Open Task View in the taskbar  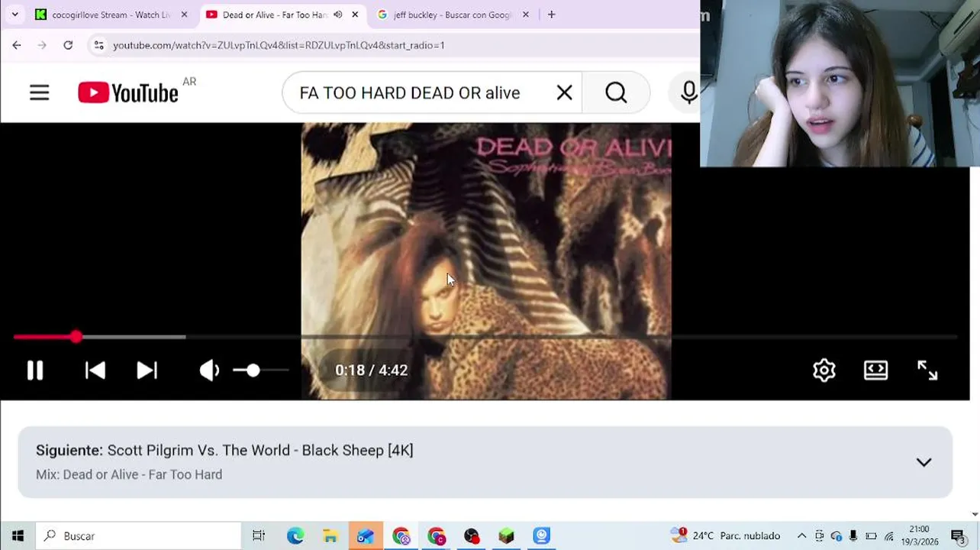pos(259,536)
